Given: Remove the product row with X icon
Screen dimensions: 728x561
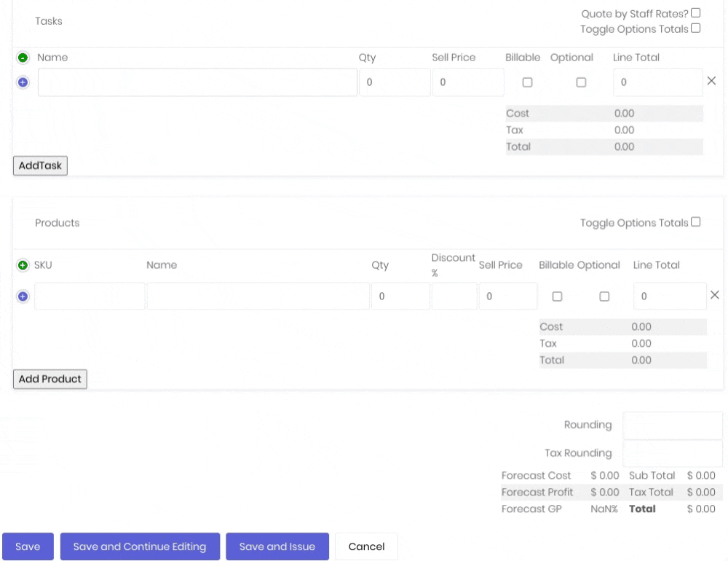Looking at the screenshot, I should (x=715, y=294).
